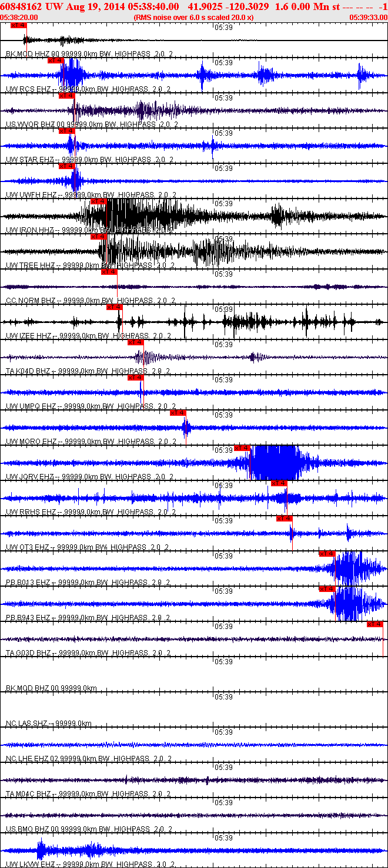This screenshot has width=388, height=868.
Task: Click the 'UW IZEE HHZ' station label
Action: pyautogui.click(x=29, y=336)
